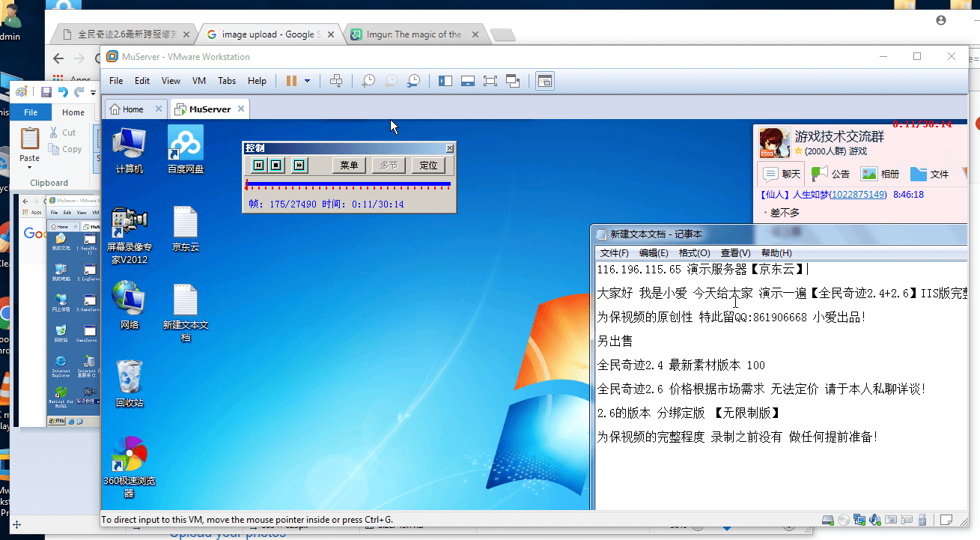Open the snapshot manager icon
This screenshot has width=980, height=540.
click(413, 81)
